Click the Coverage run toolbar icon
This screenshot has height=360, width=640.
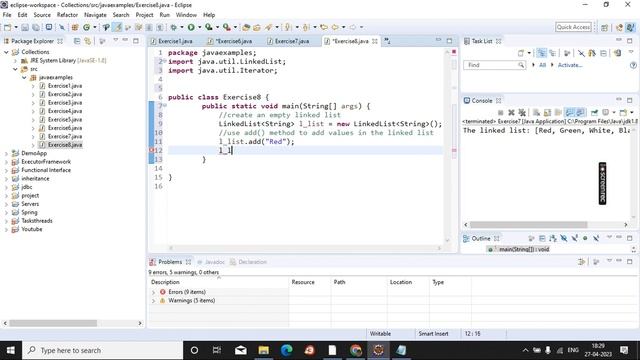(x=209, y=27)
